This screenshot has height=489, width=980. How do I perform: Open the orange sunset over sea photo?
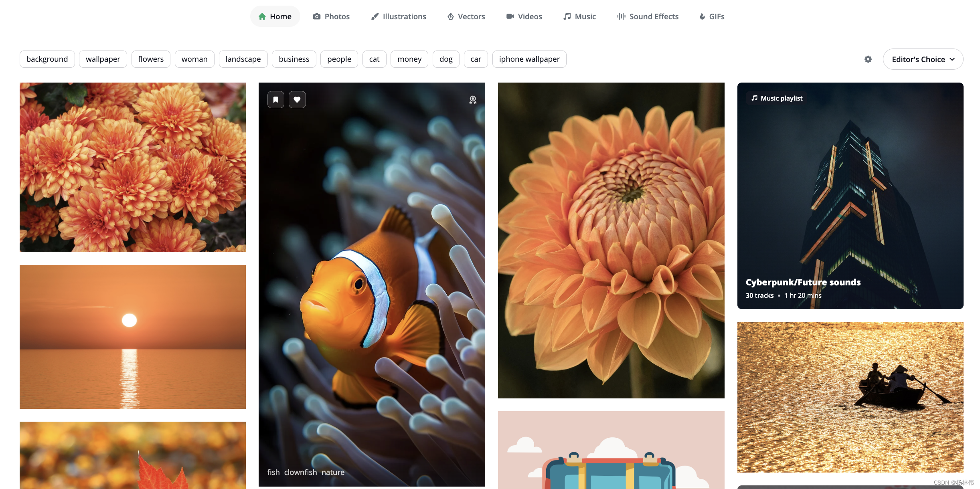[x=133, y=337]
